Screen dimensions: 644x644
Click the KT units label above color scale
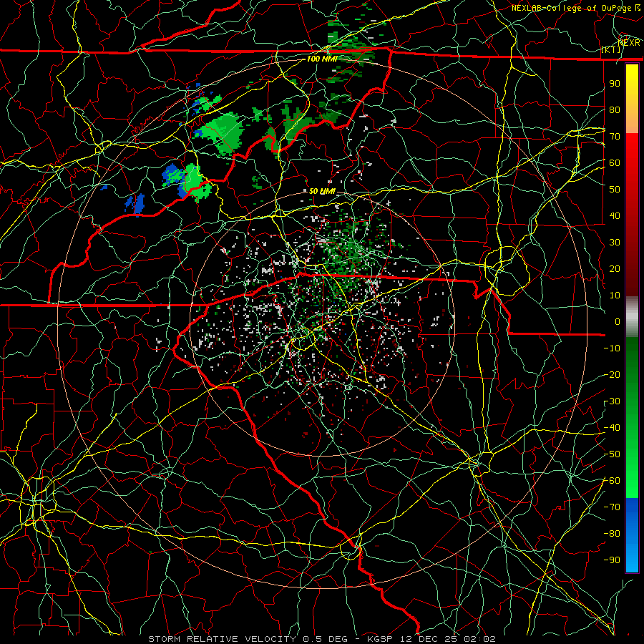tap(611, 49)
